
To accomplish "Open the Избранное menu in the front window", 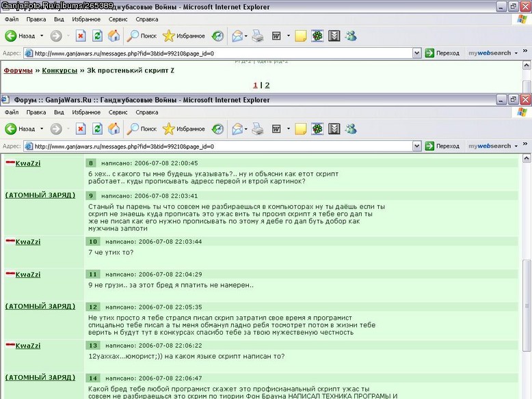I will [x=86, y=112].
